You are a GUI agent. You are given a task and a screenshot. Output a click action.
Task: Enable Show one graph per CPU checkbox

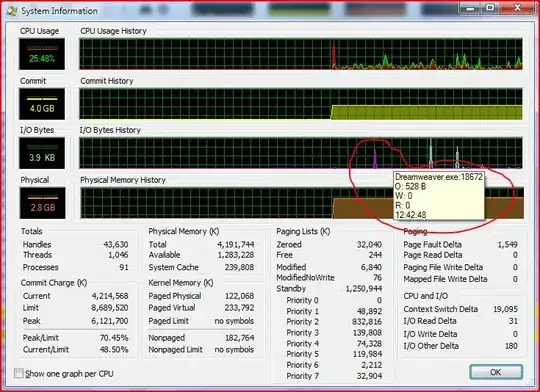(x=19, y=373)
